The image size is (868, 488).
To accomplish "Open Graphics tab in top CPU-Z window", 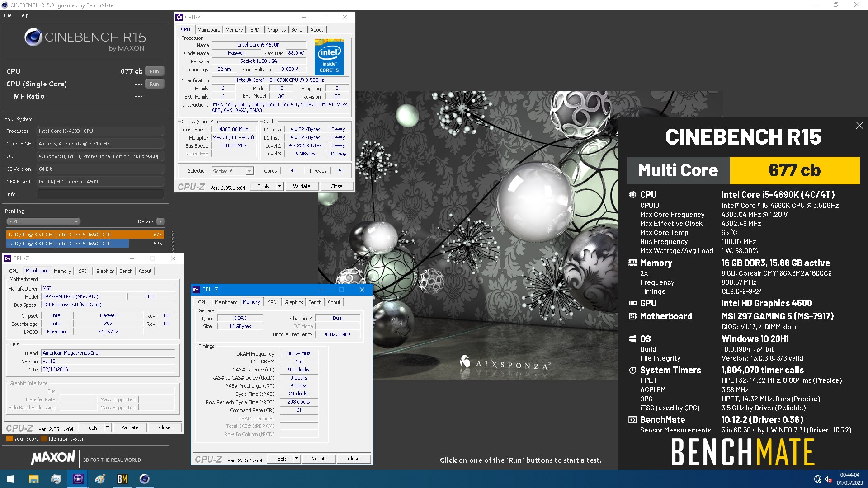I will (276, 30).
